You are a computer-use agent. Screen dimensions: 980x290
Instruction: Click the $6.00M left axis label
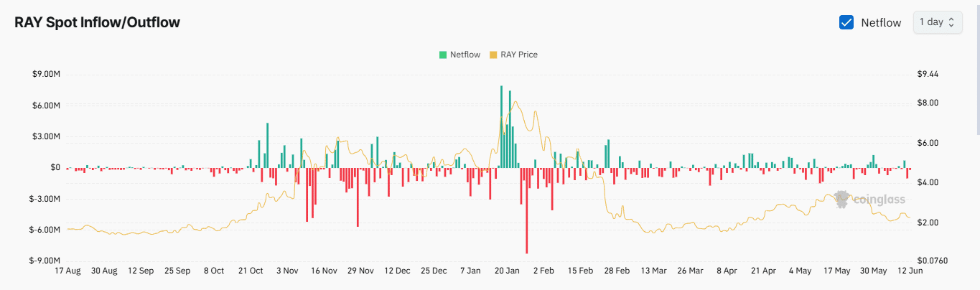click(46, 106)
